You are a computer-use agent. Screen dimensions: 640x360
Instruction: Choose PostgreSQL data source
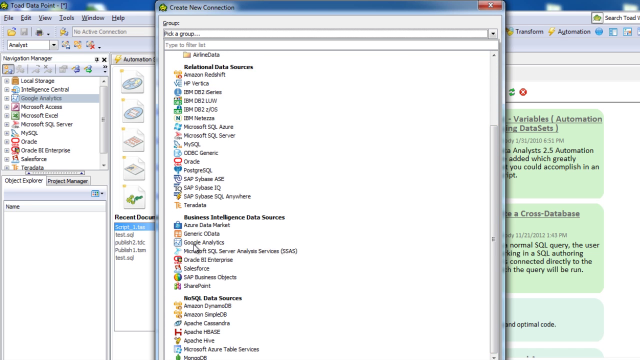[198, 170]
